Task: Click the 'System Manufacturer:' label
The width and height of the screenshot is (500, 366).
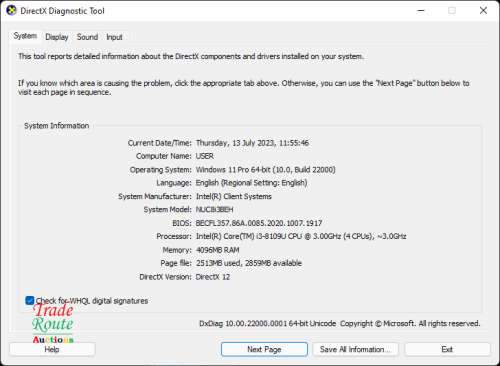Action: [x=155, y=196]
